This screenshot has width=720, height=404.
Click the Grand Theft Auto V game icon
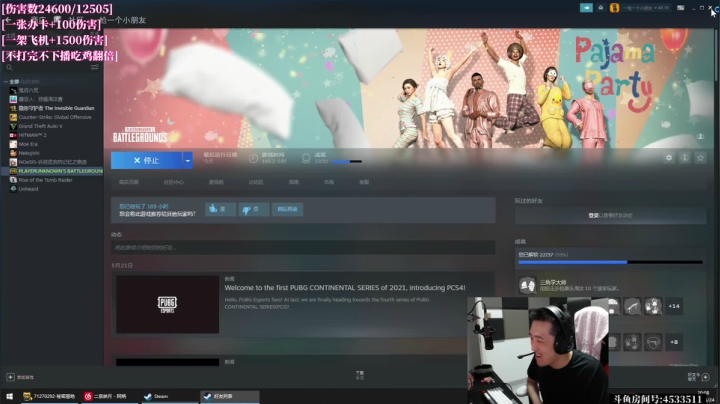pyautogui.click(x=13, y=126)
